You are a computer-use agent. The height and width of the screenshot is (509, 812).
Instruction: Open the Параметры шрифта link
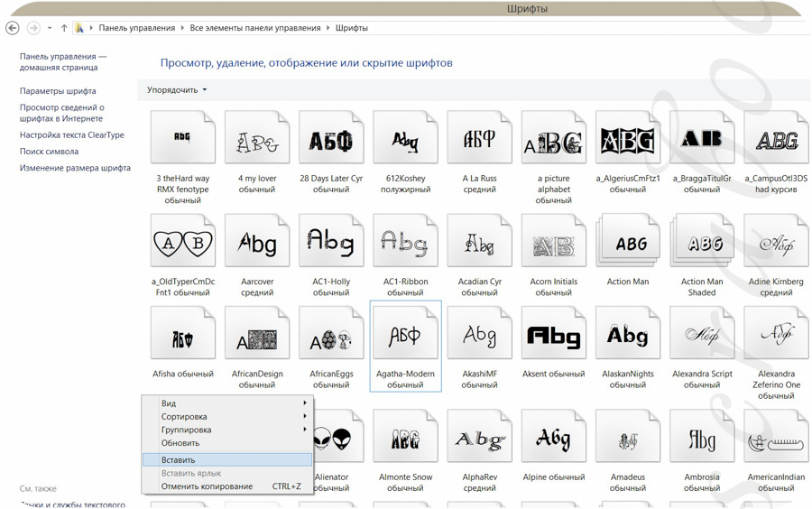click(58, 91)
